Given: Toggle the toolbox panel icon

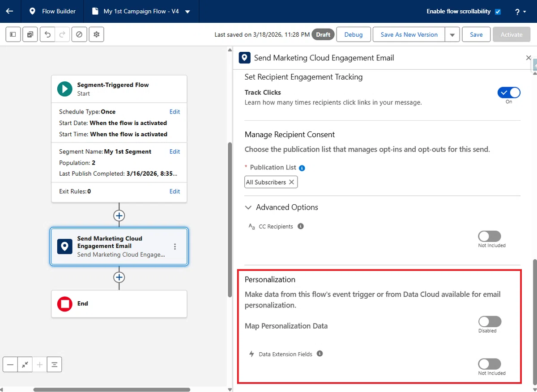Looking at the screenshot, I should click(13, 34).
